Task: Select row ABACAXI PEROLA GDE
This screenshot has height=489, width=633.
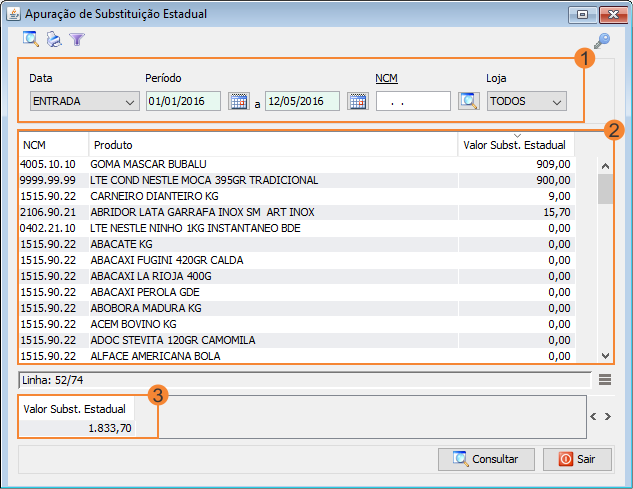Action: (x=297, y=292)
